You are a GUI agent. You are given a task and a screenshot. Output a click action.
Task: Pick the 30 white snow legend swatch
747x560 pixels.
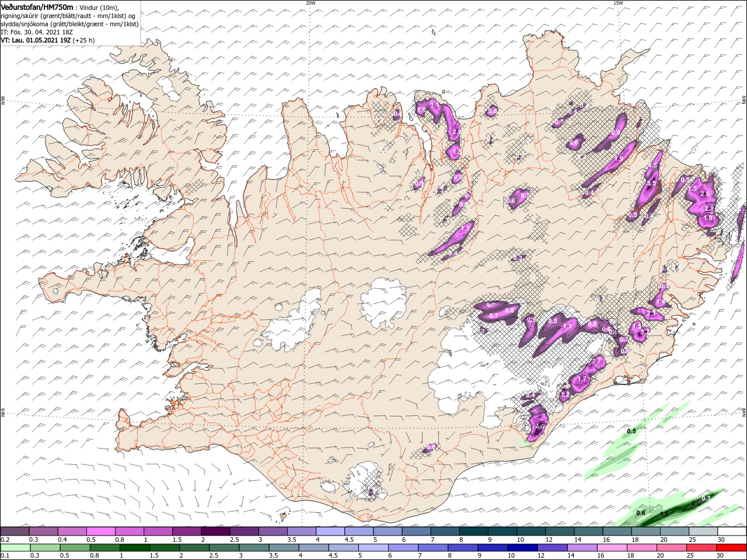(x=732, y=531)
